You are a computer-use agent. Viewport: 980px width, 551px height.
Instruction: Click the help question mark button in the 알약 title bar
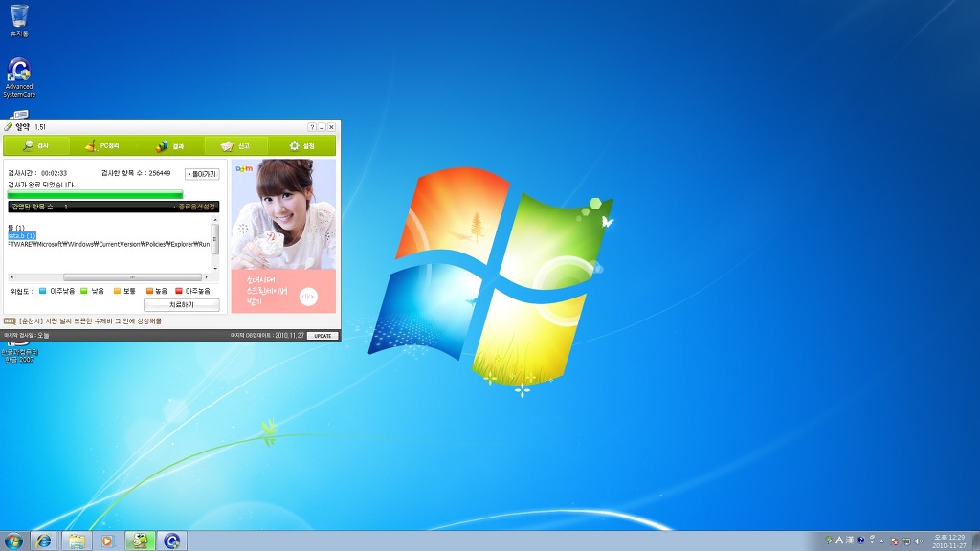tap(312, 127)
